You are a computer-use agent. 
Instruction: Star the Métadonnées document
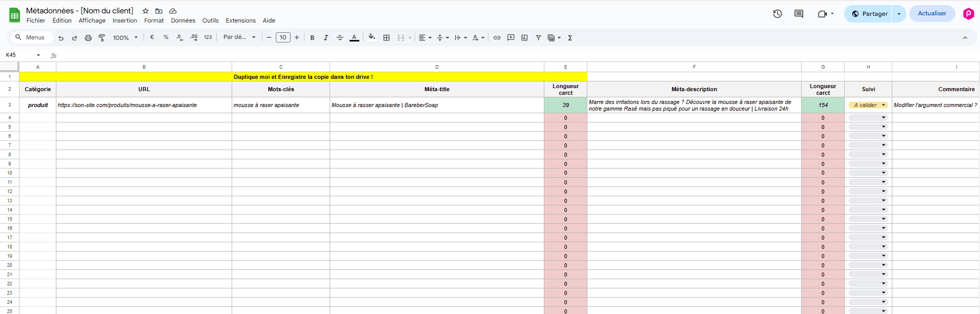click(146, 11)
